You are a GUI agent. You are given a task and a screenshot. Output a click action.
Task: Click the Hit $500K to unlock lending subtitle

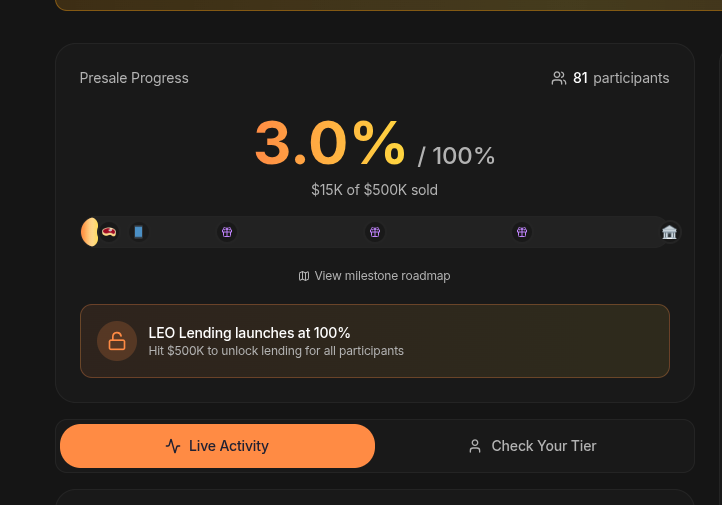(x=276, y=351)
